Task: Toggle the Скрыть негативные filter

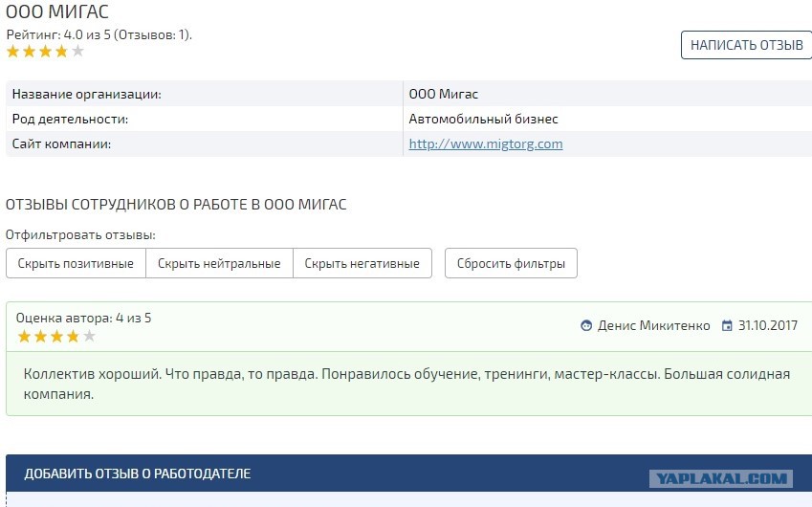Action: (362, 263)
